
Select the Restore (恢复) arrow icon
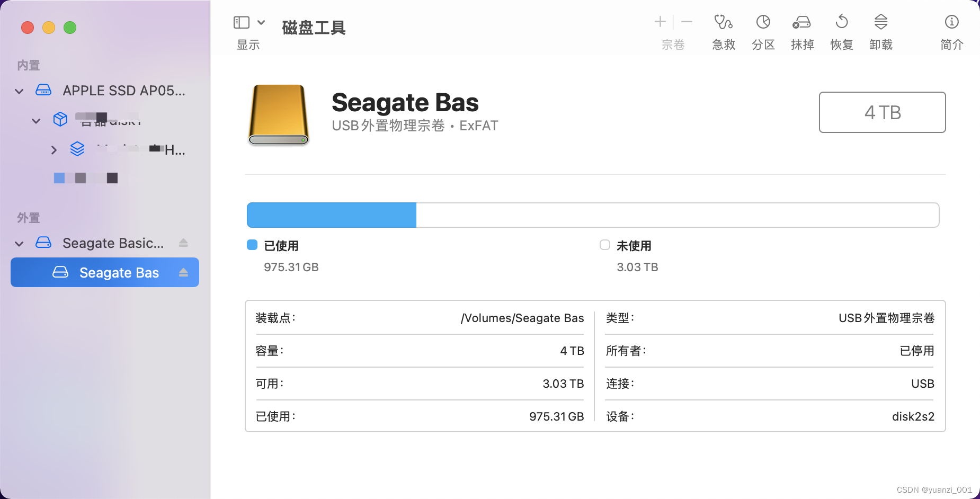tap(842, 22)
